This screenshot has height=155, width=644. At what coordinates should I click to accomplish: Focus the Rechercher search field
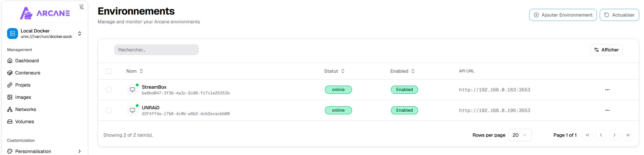(x=156, y=50)
